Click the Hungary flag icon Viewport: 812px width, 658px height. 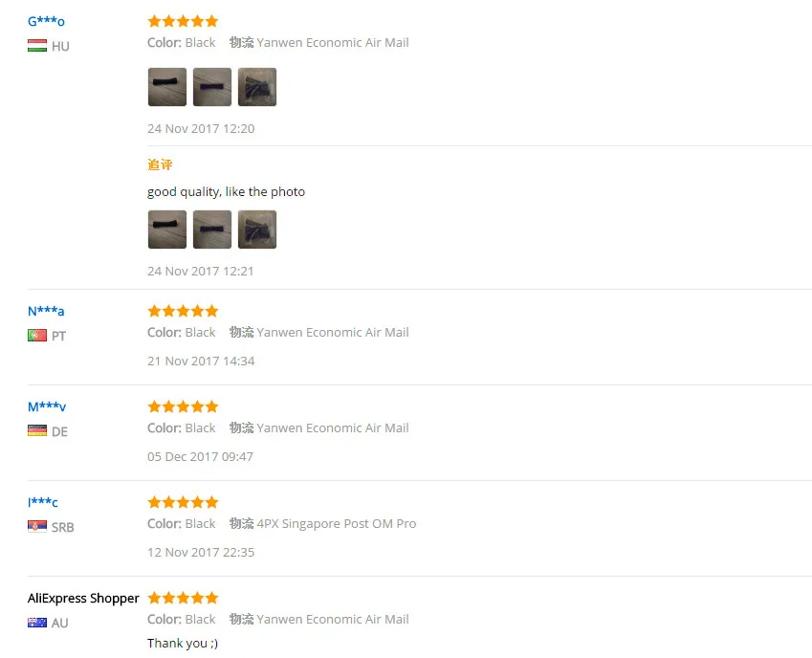click(x=37, y=46)
